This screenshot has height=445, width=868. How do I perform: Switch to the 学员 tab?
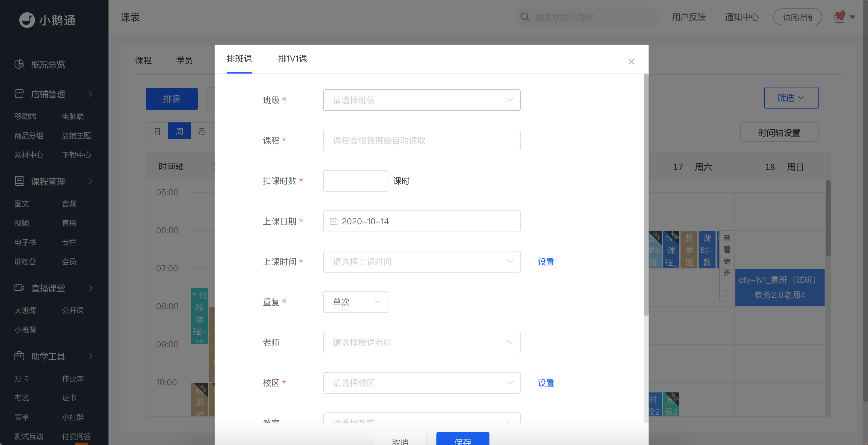184,60
